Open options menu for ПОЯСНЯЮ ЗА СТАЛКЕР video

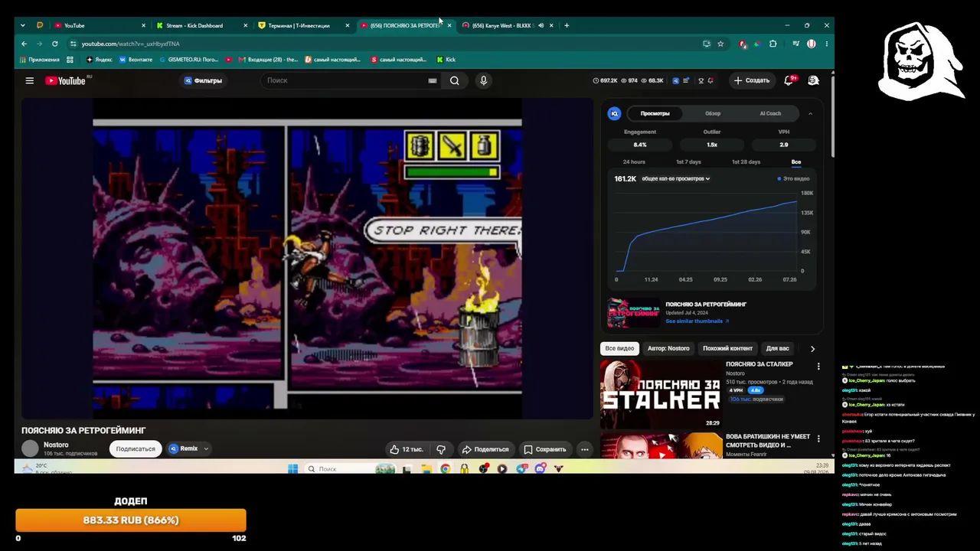point(818,367)
